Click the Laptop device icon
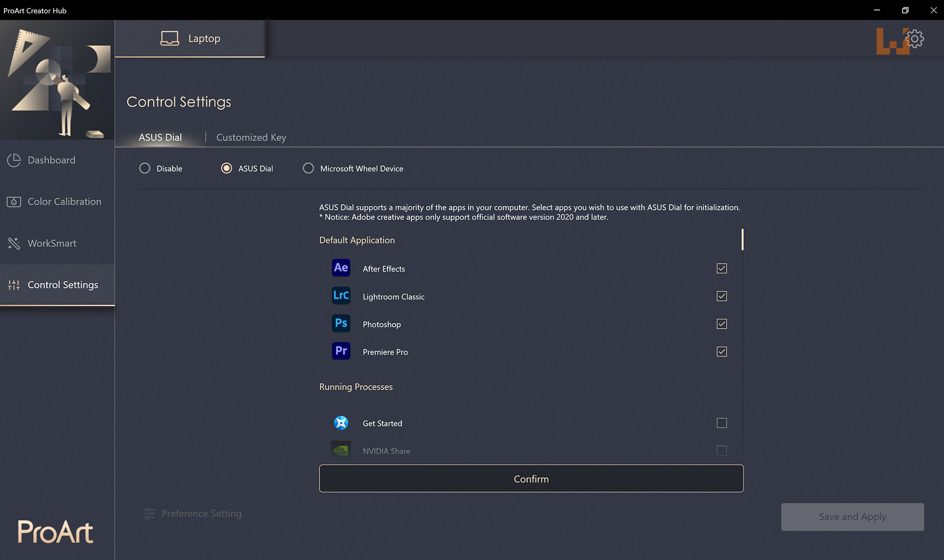 170,38
